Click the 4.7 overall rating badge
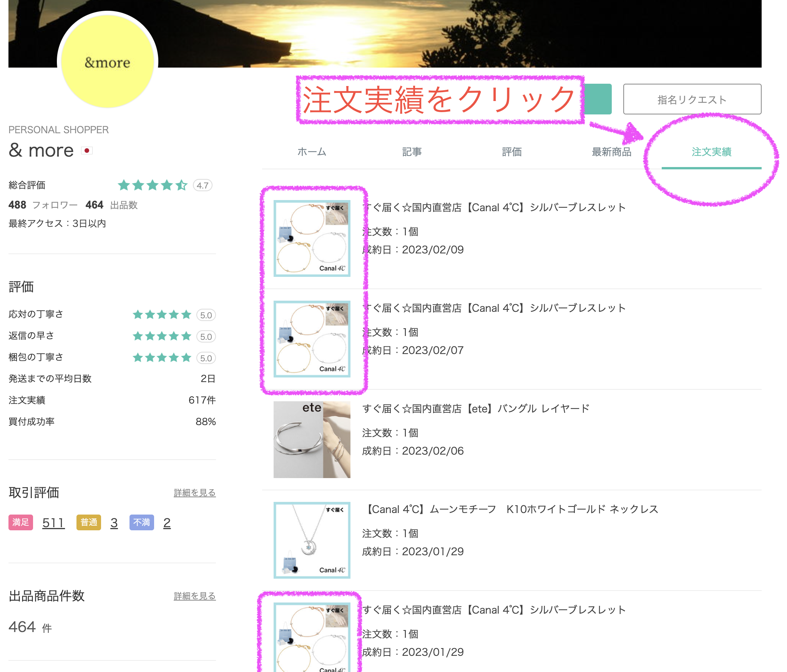This screenshot has height=672, width=787. click(x=203, y=185)
